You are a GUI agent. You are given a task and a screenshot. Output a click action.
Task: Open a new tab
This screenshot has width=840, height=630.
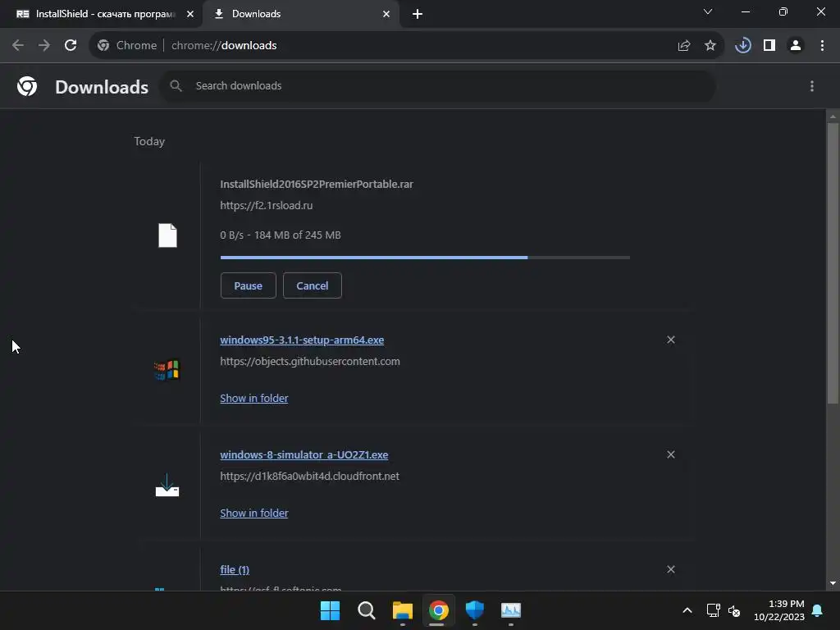[418, 14]
